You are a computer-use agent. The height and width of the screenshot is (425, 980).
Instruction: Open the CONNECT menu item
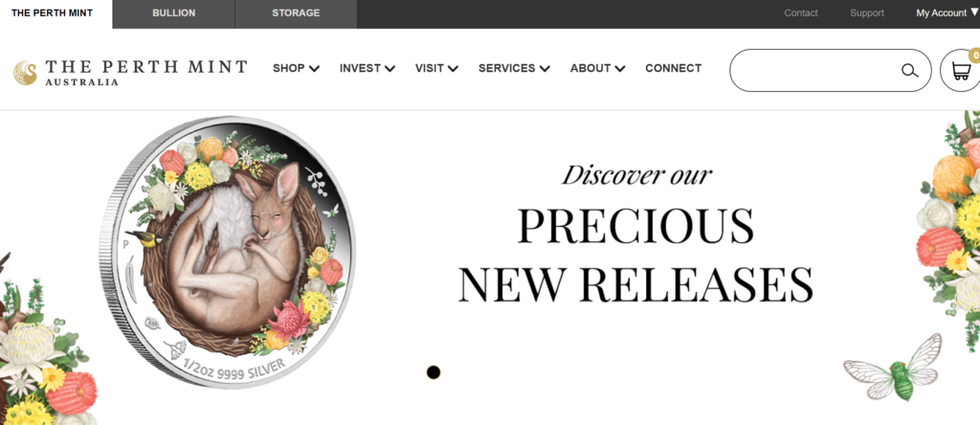(673, 68)
